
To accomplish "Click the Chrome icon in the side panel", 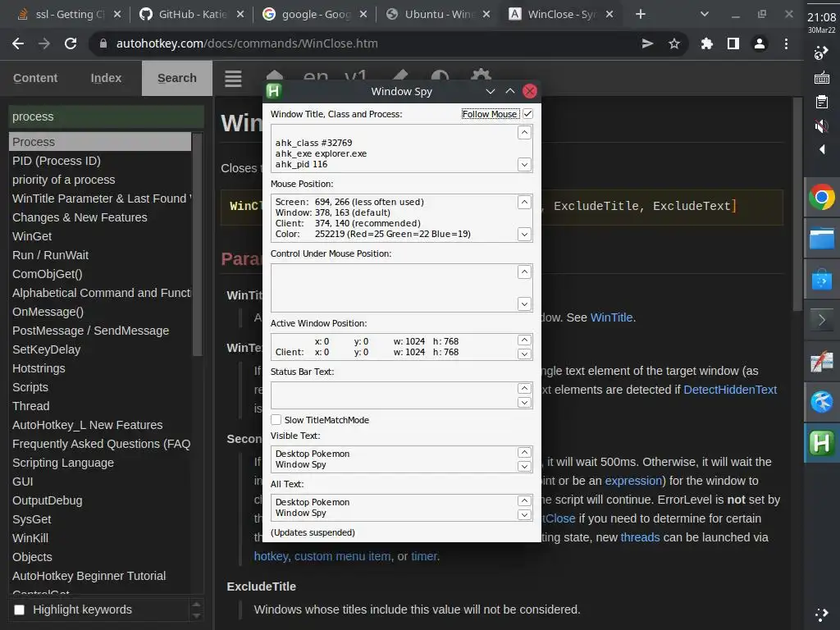I will [821, 197].
